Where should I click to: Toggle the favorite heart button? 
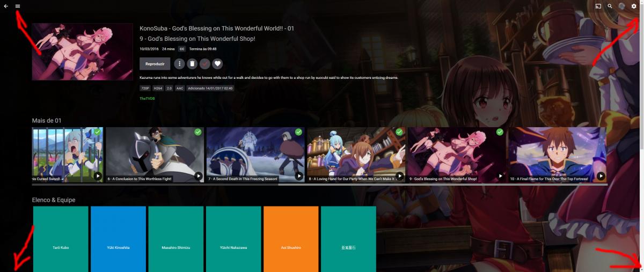(217, 64)
